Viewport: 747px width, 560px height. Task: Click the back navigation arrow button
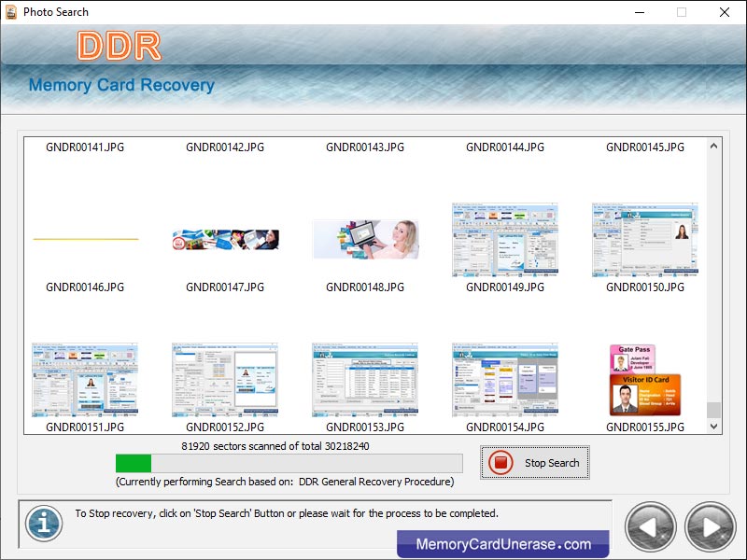[x=651, y=527]
